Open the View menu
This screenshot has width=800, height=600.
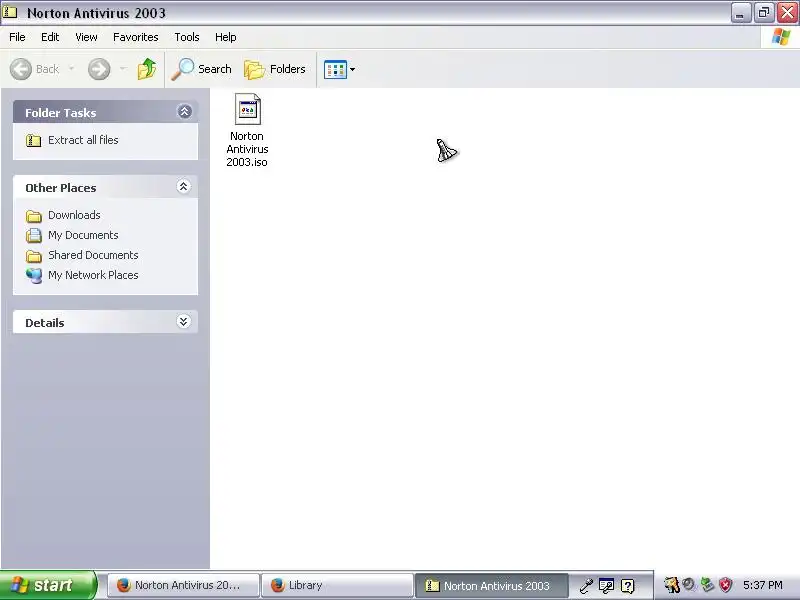tap(86, 37)
